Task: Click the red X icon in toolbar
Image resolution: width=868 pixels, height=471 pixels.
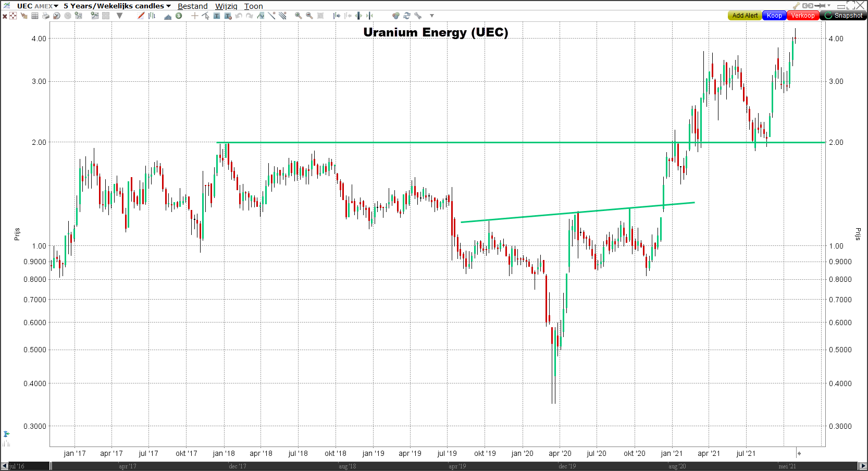Action: (x=5, y=16)
